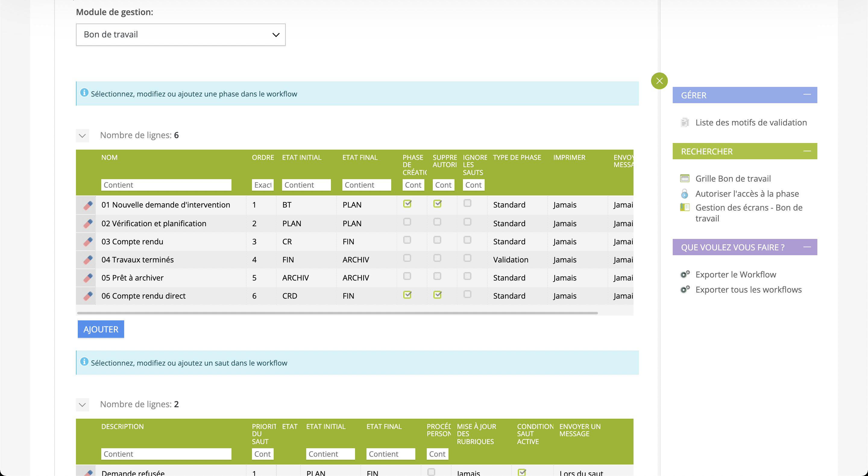This screenshot has width=868, height=476.
Task: Click info icon in phase selection banner
Action: 84,92
